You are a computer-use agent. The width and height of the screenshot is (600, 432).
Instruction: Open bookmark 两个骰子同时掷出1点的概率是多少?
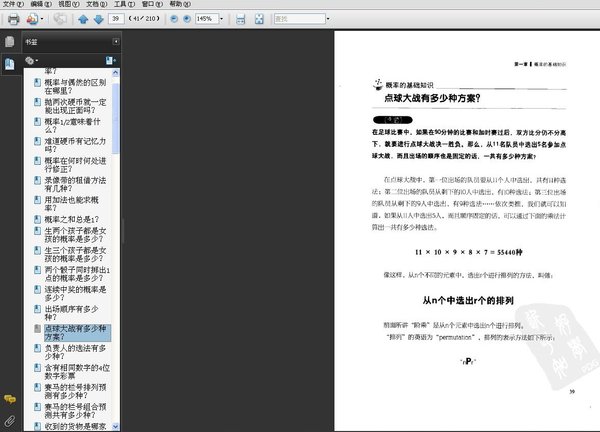(x=77, y=274)
